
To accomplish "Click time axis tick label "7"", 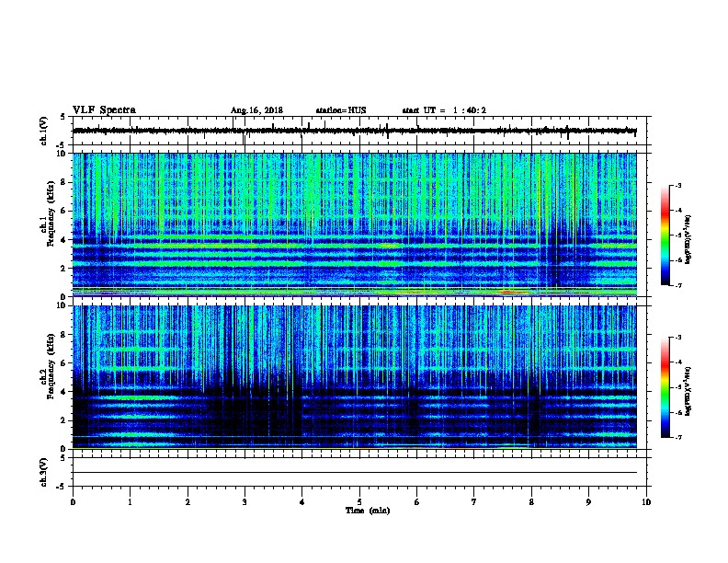I will tap(474, 502).
